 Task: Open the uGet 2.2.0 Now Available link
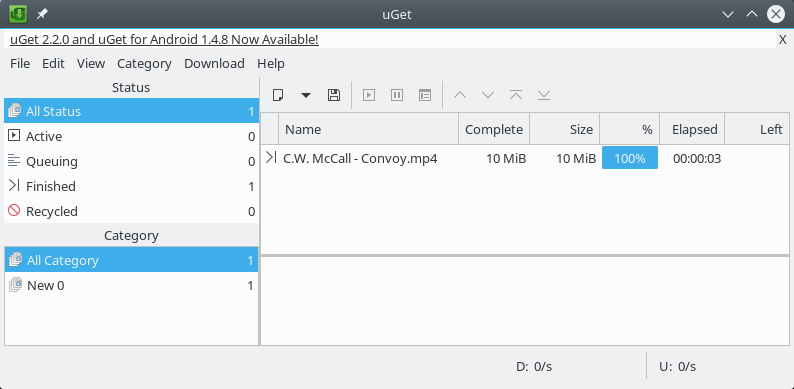164,40
